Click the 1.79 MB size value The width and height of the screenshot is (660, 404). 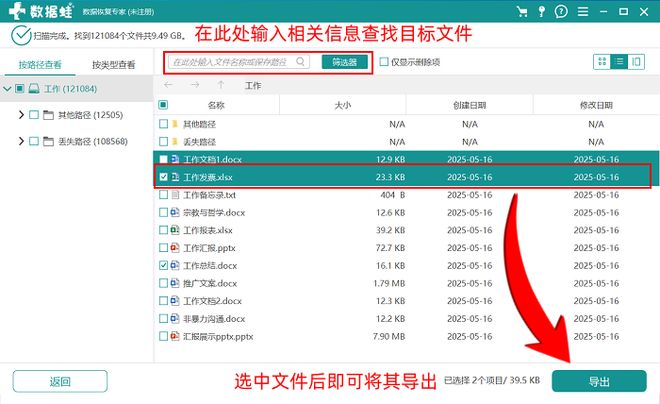[389, 283]
